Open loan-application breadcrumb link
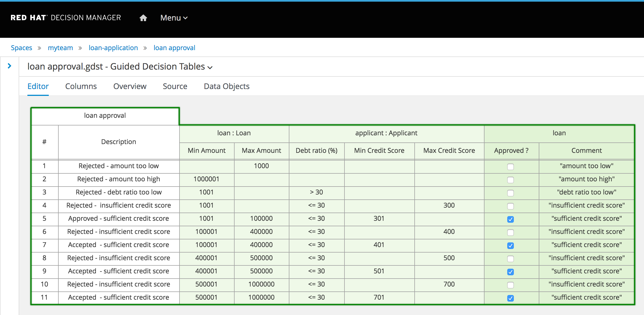 tap(113, 48)
